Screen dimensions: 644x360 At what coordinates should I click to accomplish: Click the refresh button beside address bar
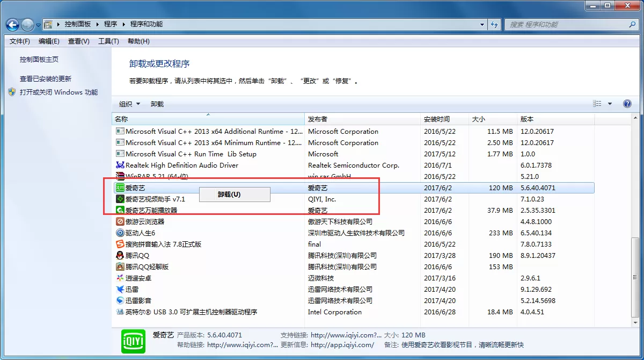[x=495, y=24]
